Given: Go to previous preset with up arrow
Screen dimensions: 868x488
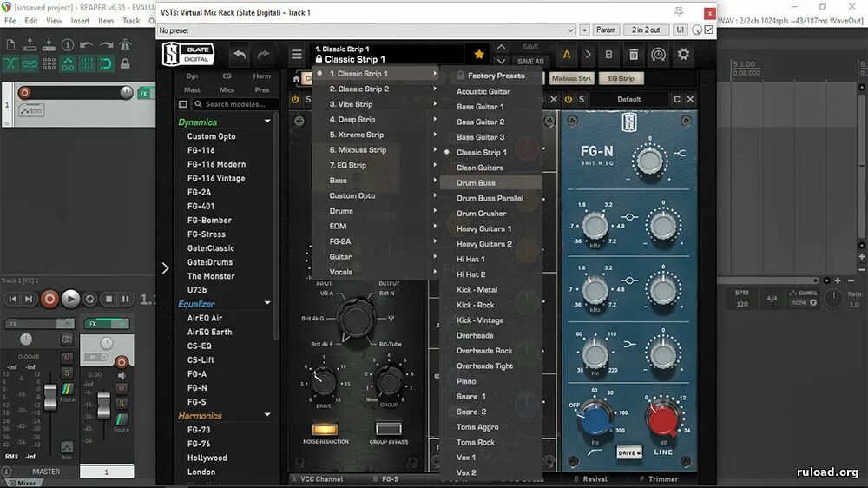Looking at the screenshot, I should [x=501, y=47].
